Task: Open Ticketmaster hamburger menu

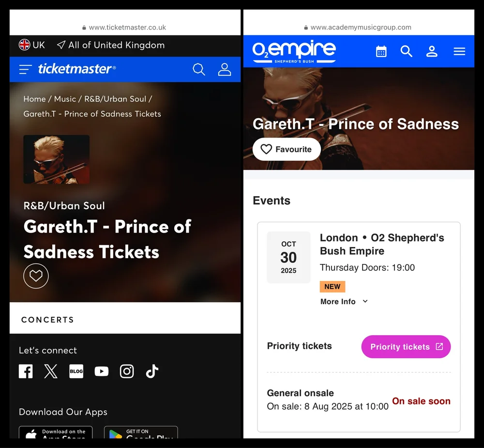Action: (x=25, y=69)
